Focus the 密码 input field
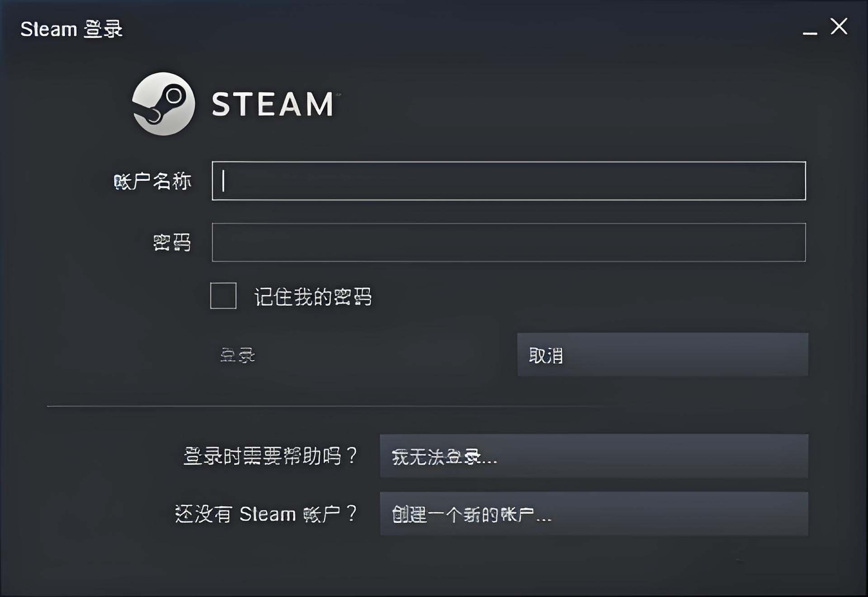 (x=509, y=242)
